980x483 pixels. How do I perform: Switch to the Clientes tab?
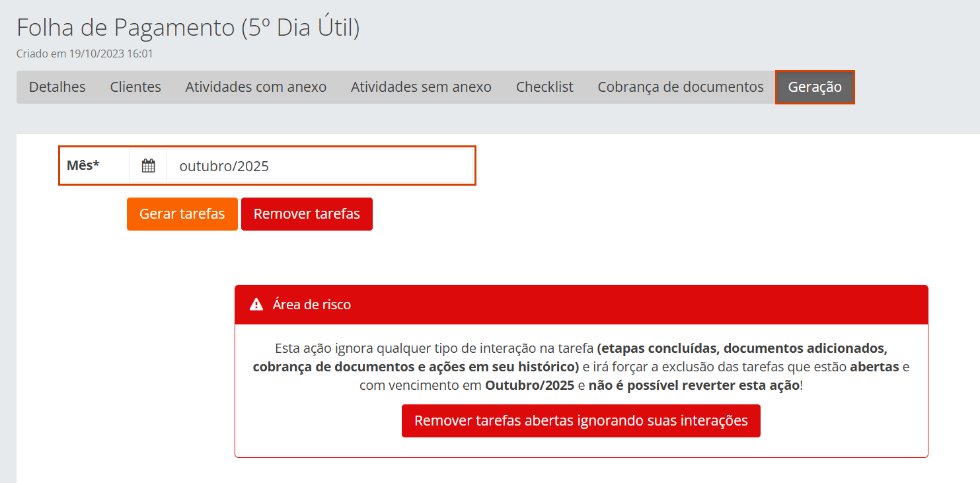[135, 87]
